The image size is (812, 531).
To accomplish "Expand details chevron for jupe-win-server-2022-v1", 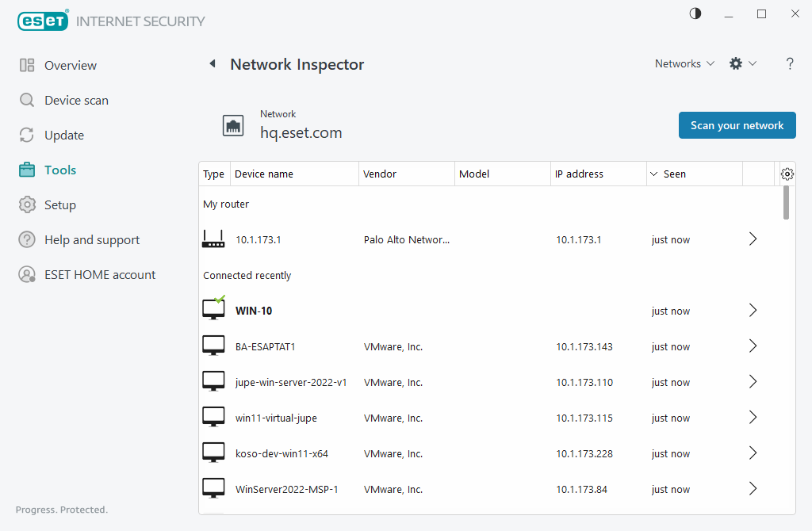I will click(x=753, y=382).
